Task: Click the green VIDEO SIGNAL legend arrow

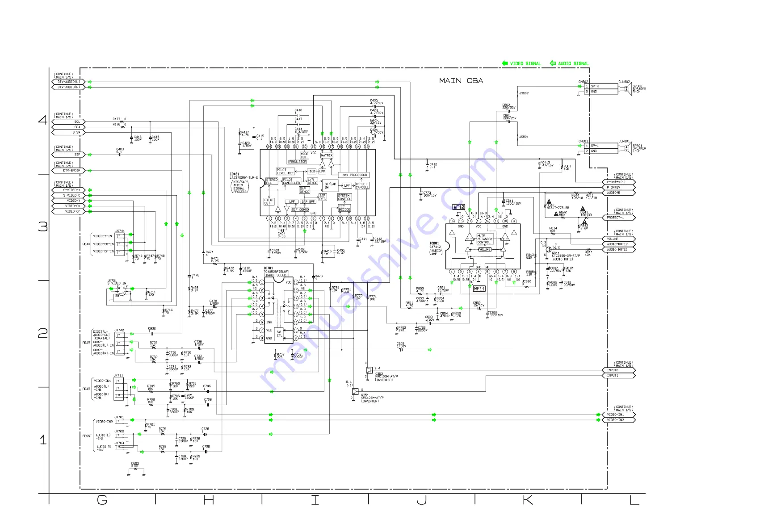Action: (x=505, y=63)
